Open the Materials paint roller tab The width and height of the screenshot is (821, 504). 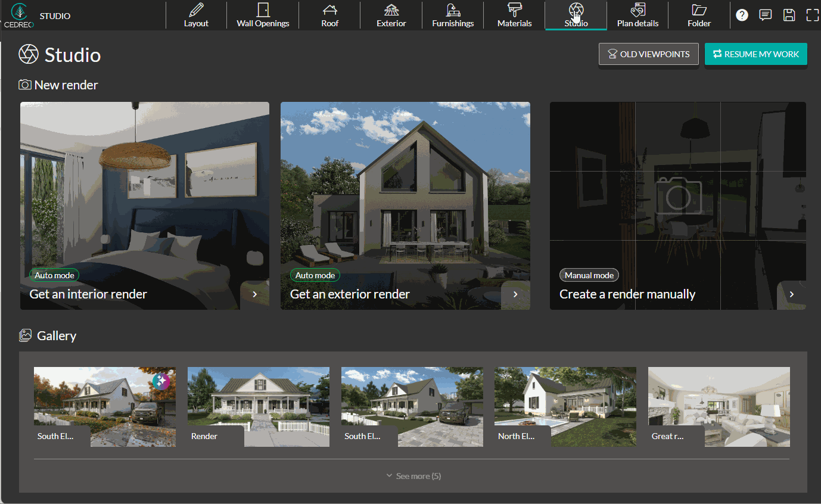click(515, 15)
